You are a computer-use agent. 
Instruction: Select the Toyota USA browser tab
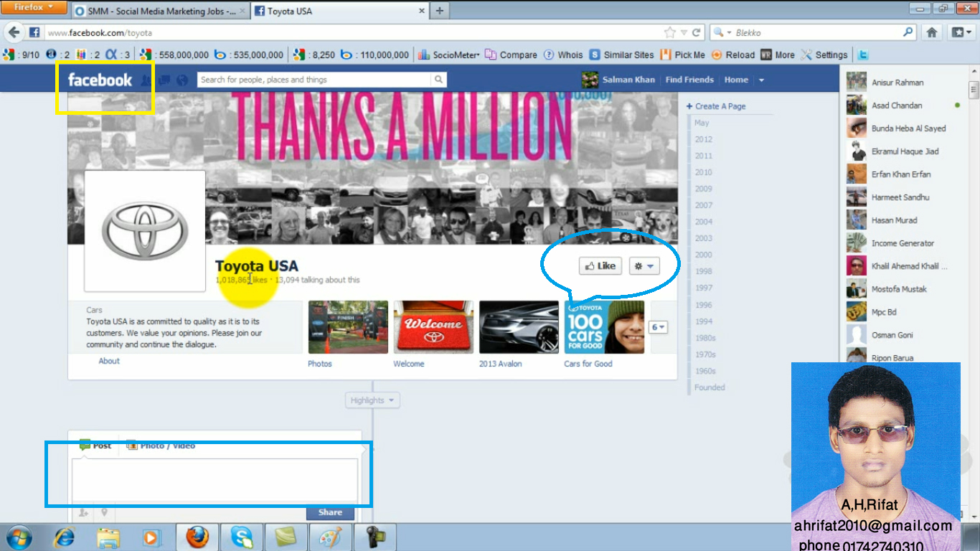tap(338, 11)
